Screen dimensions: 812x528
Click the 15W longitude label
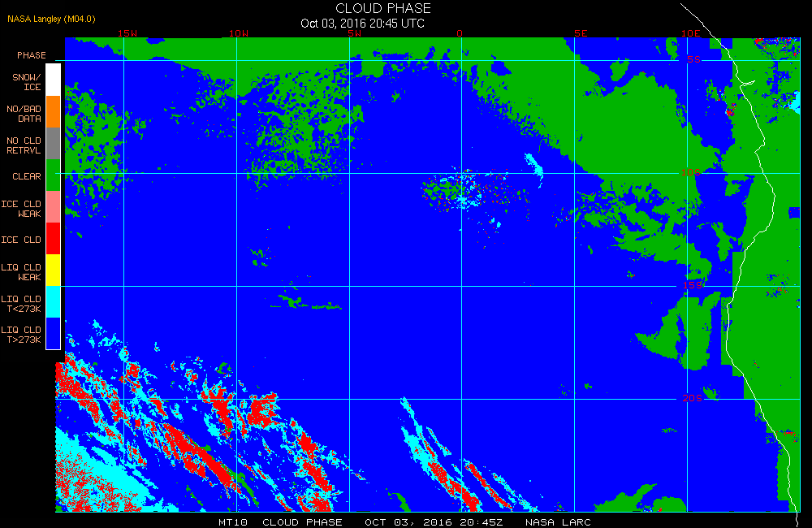(127, 33)
